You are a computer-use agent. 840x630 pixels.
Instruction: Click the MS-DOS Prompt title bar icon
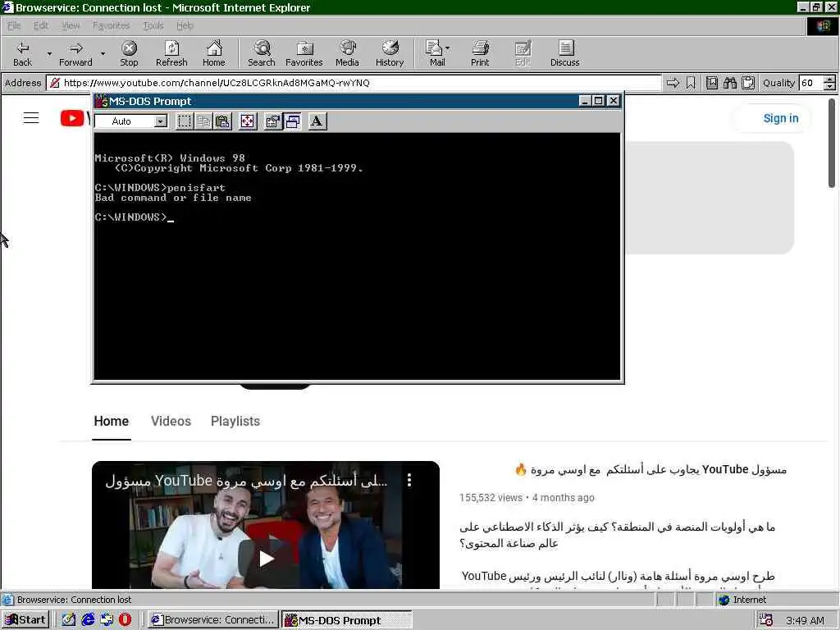pos(101,101)
